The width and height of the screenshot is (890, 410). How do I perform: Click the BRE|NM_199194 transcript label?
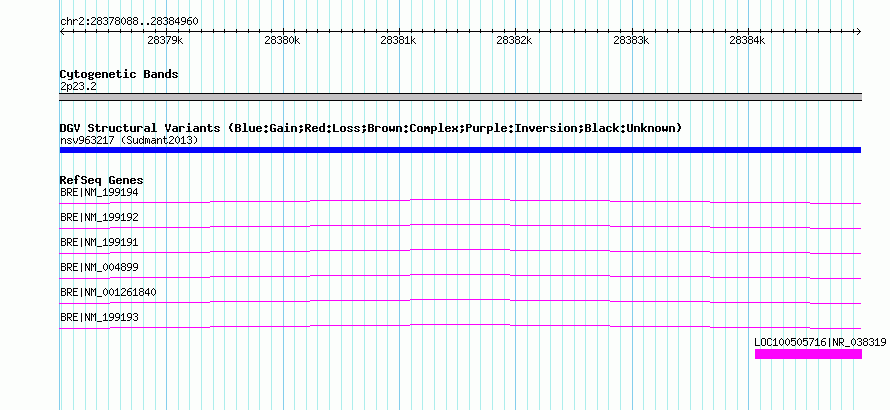click(x=99, y=193)
